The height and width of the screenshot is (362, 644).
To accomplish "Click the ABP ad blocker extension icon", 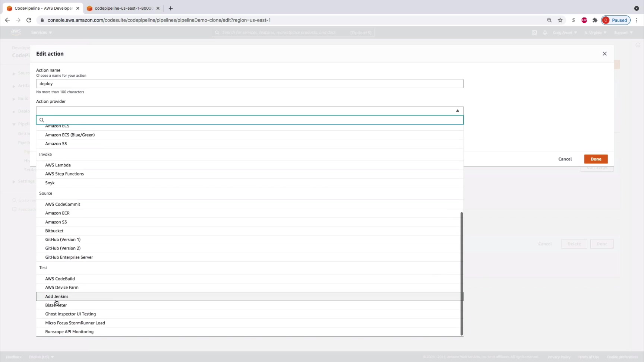I will pos(584,20).
